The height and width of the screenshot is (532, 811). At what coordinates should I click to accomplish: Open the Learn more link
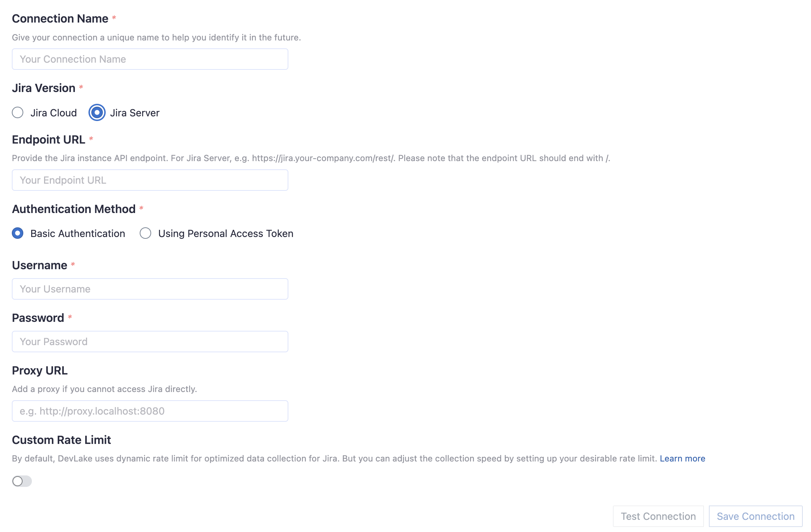coord(682,458)
